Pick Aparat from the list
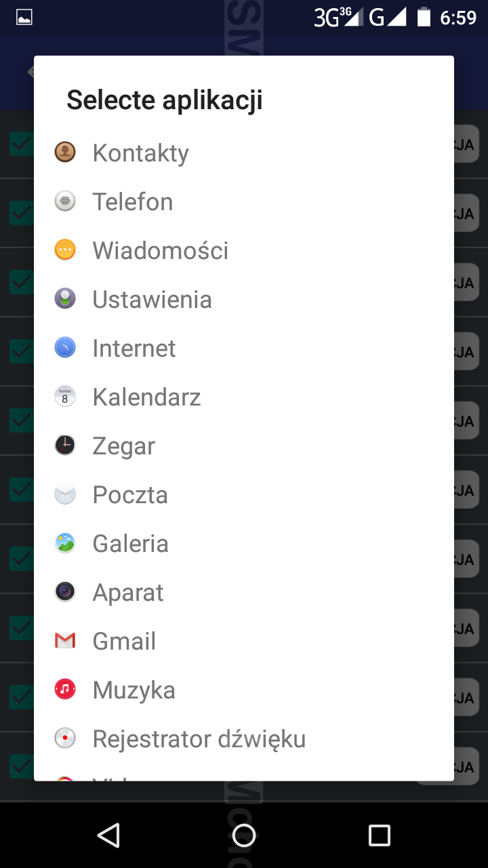This screenshot has width=488, height=868. point(128,593)
